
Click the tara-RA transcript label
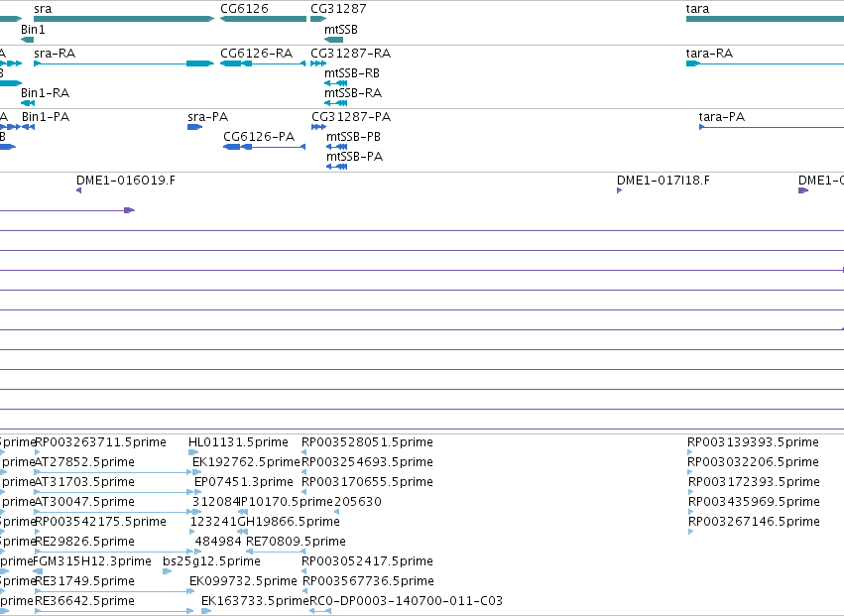click(x=709, y=54)
